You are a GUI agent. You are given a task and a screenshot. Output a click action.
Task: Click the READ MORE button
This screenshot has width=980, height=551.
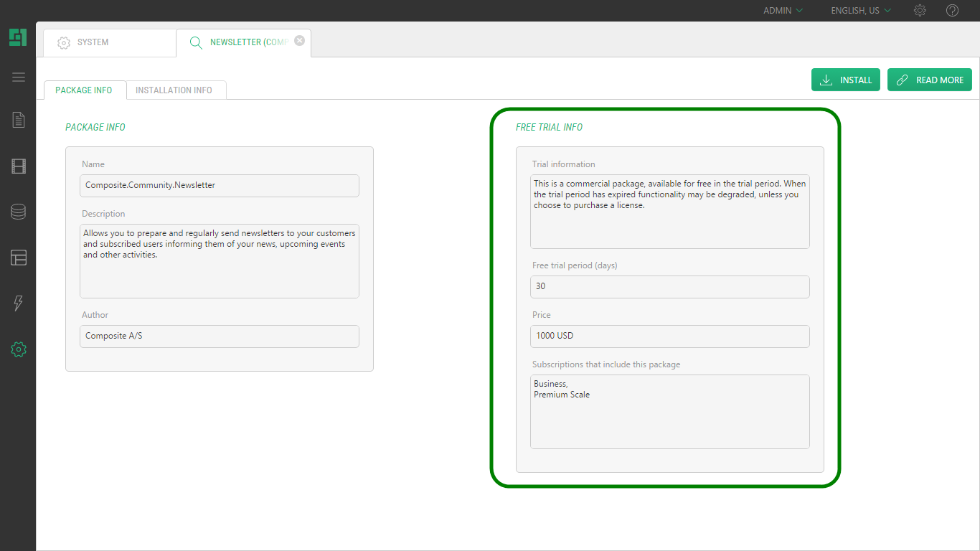click(929, 80)
